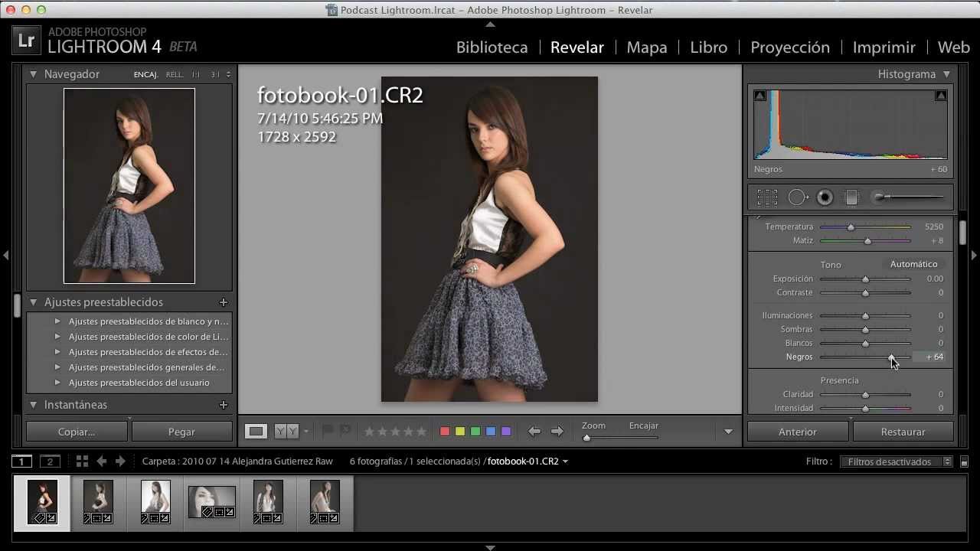The width and height of the screenshot is (980, 551).
Task: Select the Crop Overlay tool
Action: (767, 197)
